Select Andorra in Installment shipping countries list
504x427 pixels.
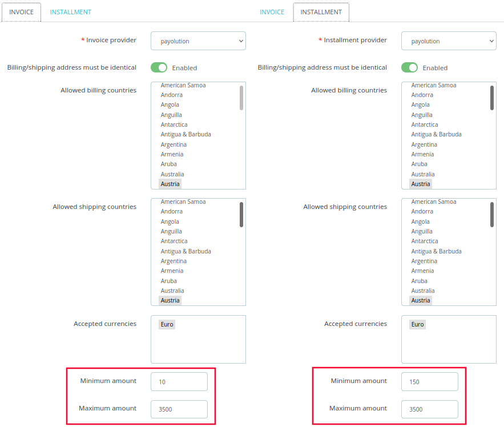coord(422,211)
